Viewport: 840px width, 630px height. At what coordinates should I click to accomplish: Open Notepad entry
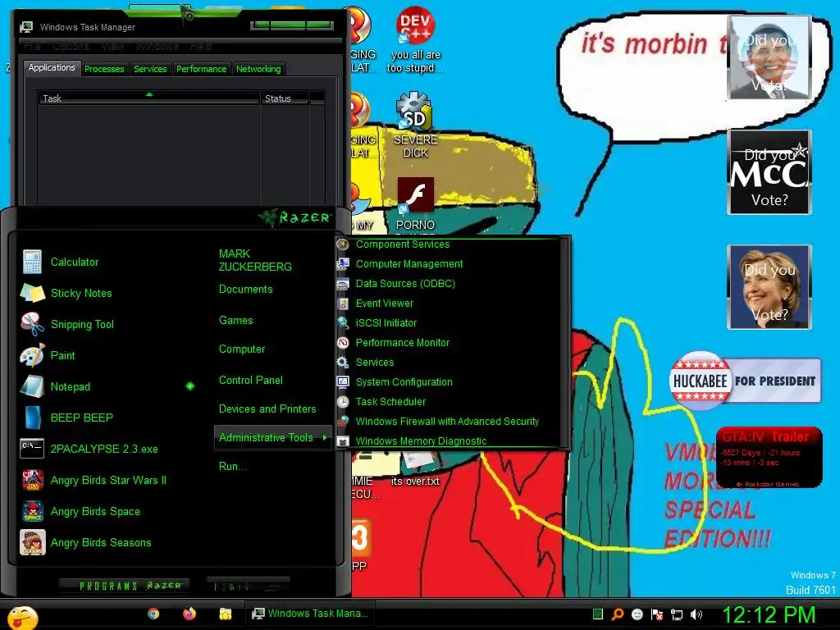point(56,386)
